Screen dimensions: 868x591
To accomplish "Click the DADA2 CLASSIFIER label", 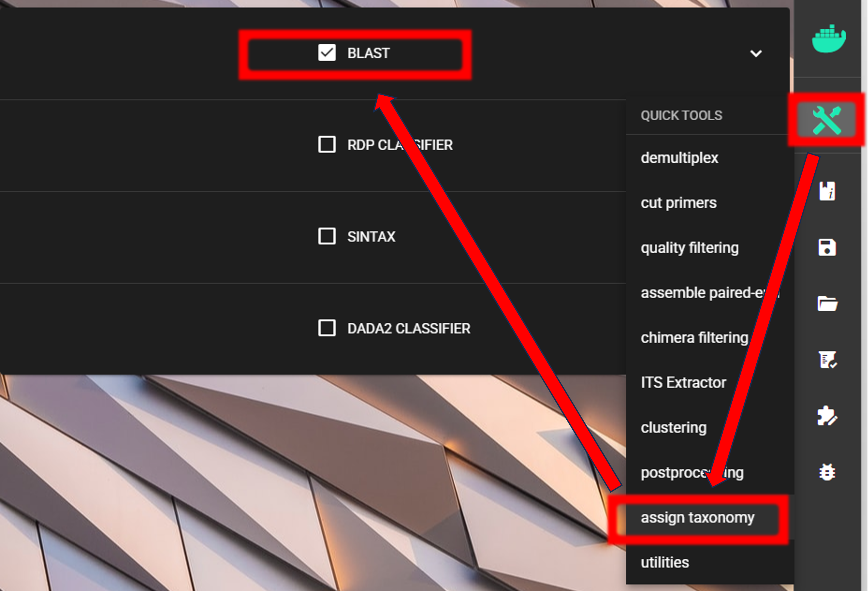I will pyautogui.click(x=409, y=329).
